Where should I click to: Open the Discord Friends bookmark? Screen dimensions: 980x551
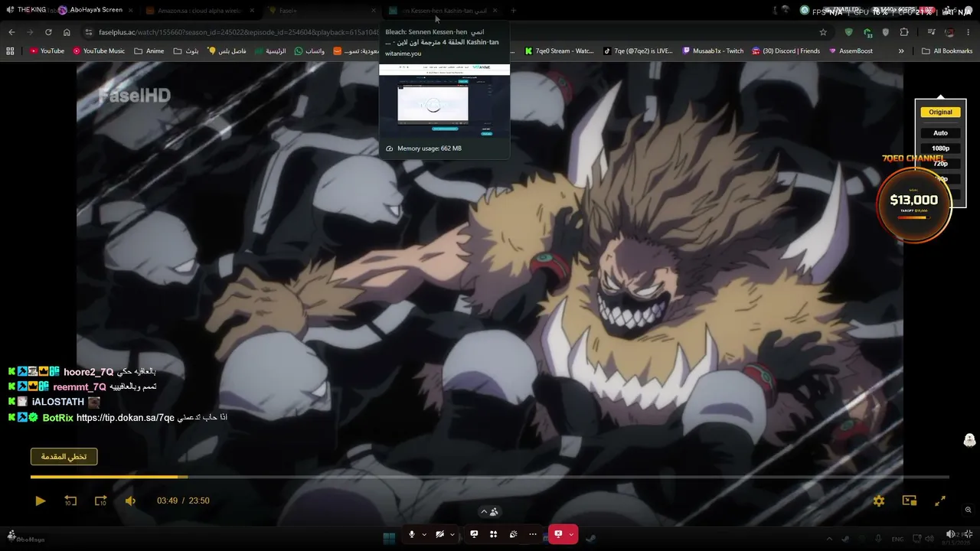pos(786,51)
